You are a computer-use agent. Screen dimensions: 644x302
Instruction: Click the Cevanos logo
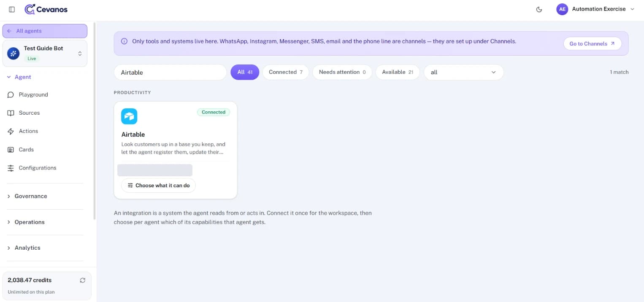coord(46,9)
